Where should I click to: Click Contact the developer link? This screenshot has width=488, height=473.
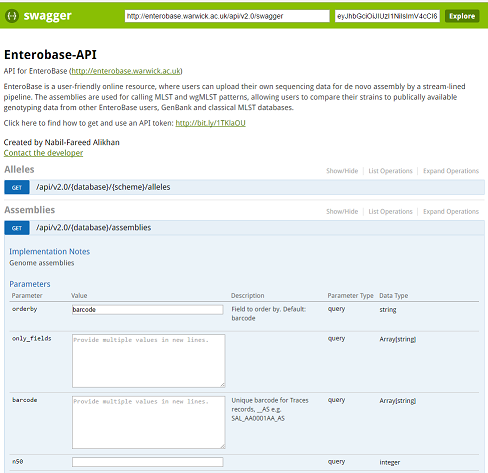point(43,153)
